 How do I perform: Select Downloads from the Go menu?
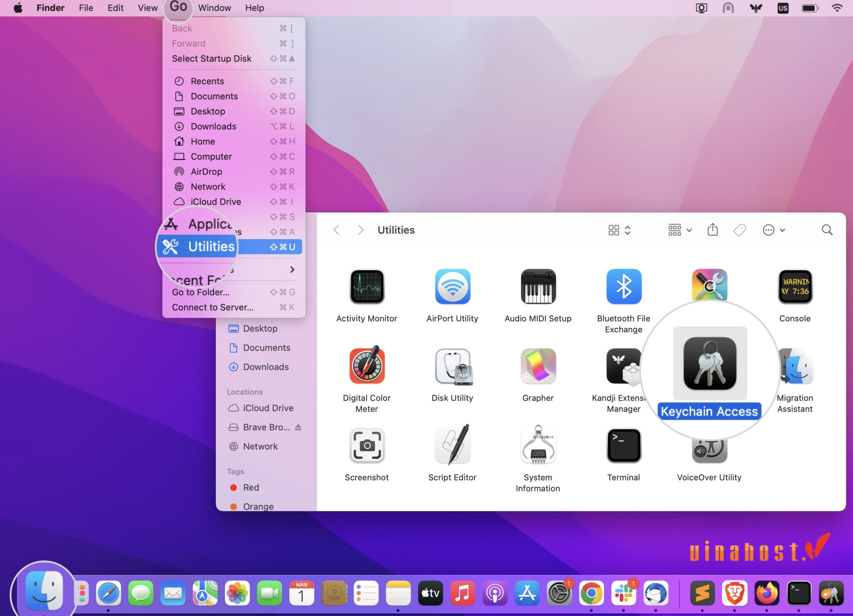click(234, 126)
